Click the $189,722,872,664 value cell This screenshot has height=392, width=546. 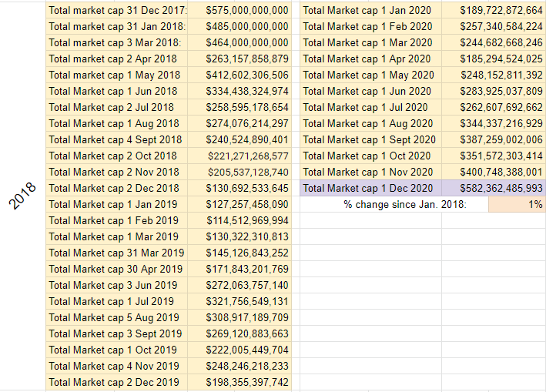(x=494, y=11)
